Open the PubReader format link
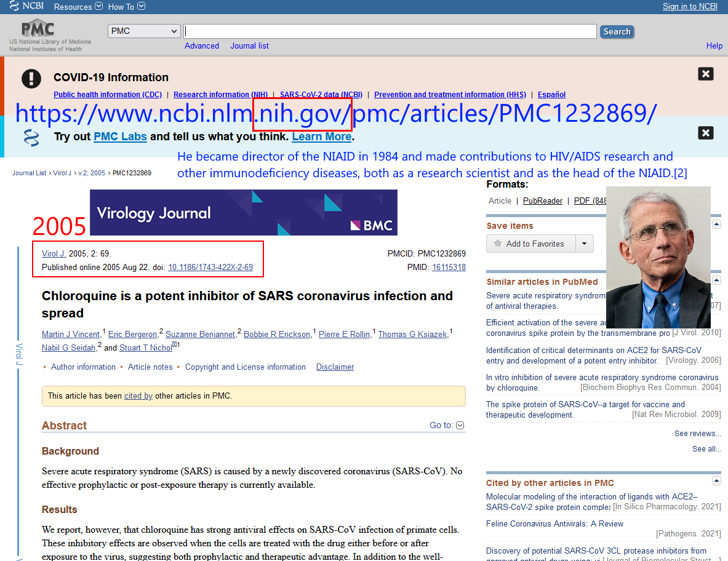The image size is (728, 561). 542,201
